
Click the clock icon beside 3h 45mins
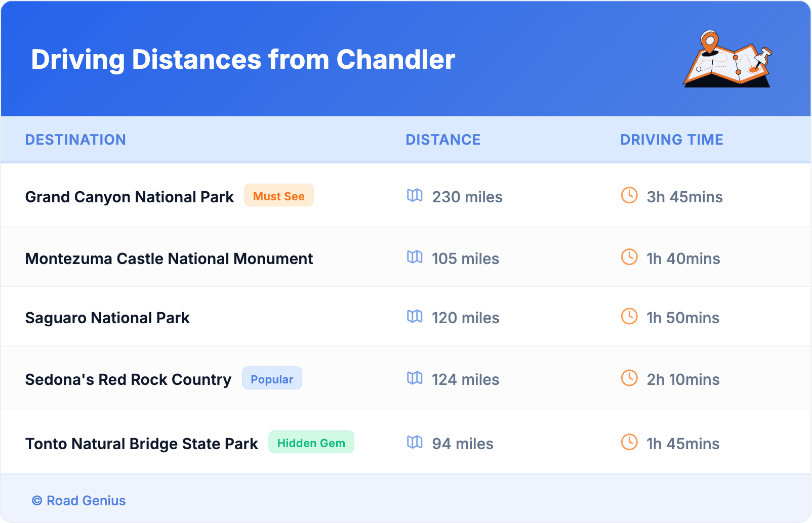point(629,195)
